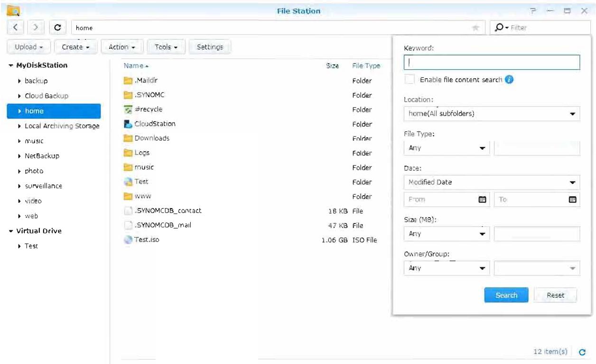The height and width of the screenshot is (364, 596).
Task: Expand the backup folder in tree
Action: pos(19,81)
